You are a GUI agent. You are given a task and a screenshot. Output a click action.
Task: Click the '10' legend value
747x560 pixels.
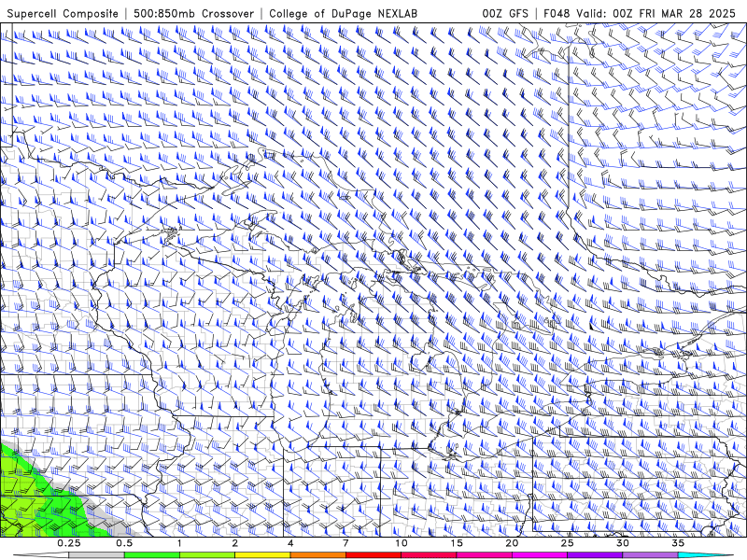click(x=402, y=543)
